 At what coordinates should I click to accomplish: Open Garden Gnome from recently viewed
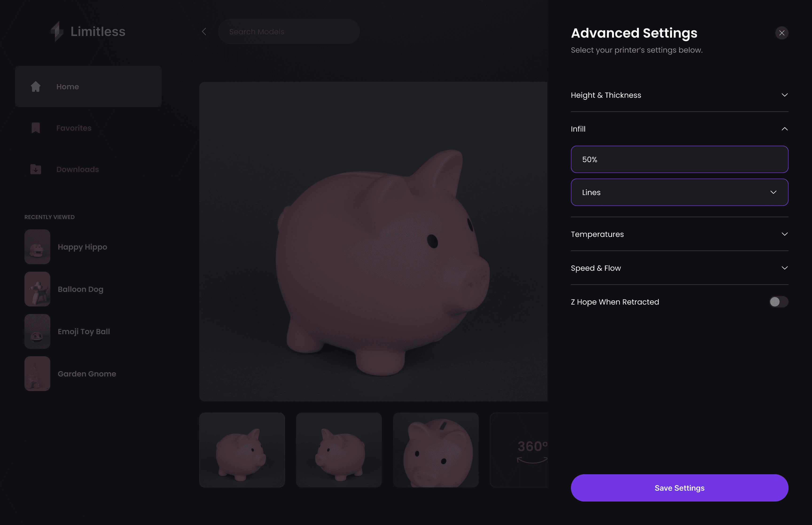pos(87,374)
